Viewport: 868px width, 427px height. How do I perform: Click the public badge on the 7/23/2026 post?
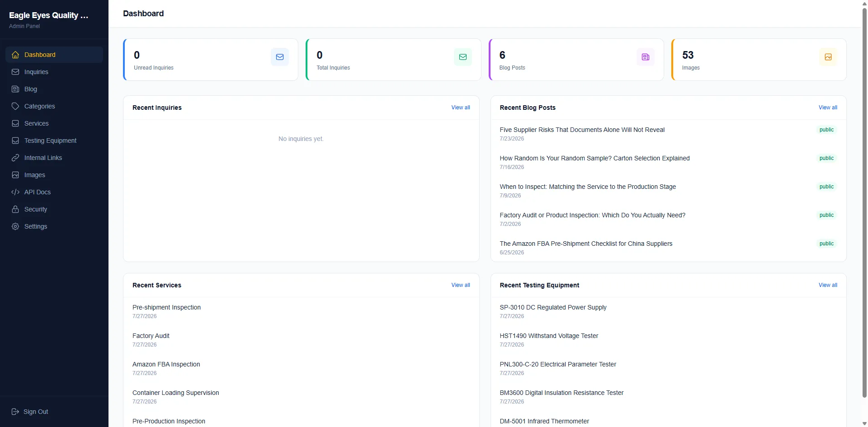tap(826, 130)
